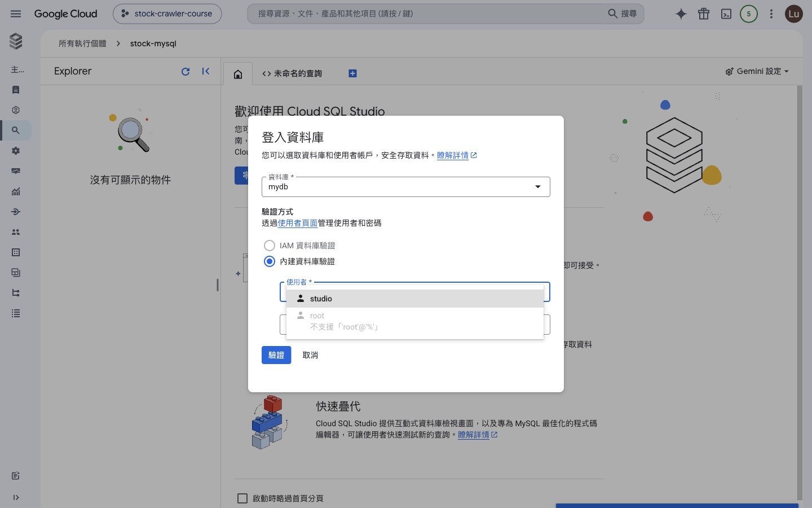Image resolution: width=812 pixels, height=508 pixels.
Task: Activate the Cloud Shell terminal icon
Action: coord(726,14)
